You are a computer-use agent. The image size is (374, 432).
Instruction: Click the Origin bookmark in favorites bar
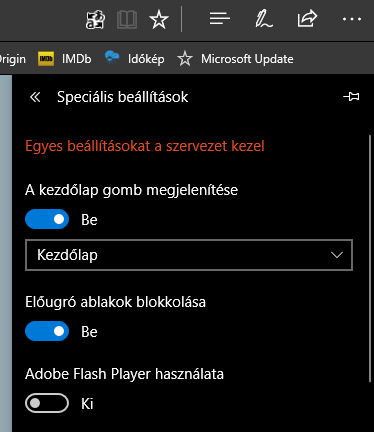(x=13, y=59)
